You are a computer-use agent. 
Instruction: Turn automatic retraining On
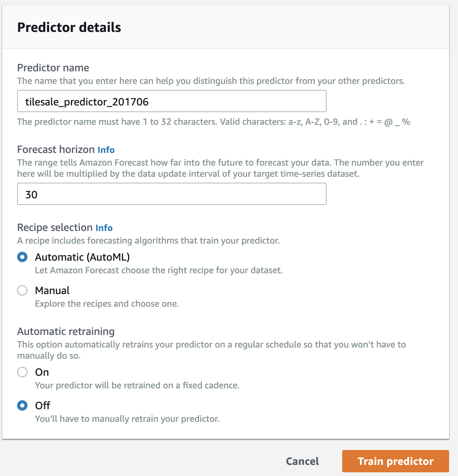22,372
